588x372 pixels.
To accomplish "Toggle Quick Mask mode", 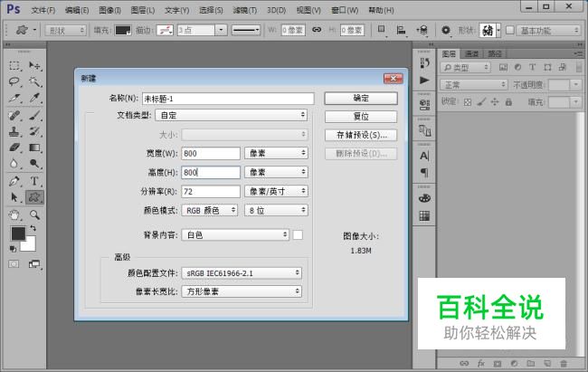I will click(x=14, y=264).
